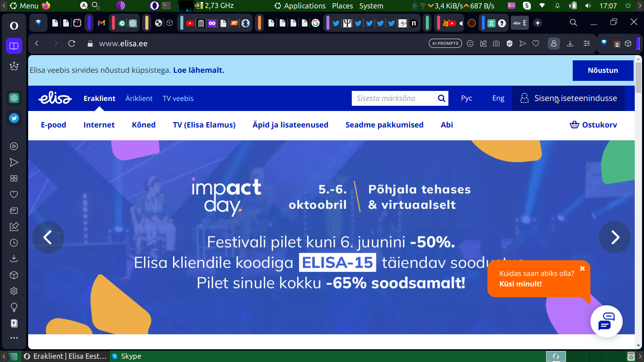Open the 'Loe lähemalt.' cookie link
The image size is (644, 362).
pyautogui.click(x=199, y=70)
